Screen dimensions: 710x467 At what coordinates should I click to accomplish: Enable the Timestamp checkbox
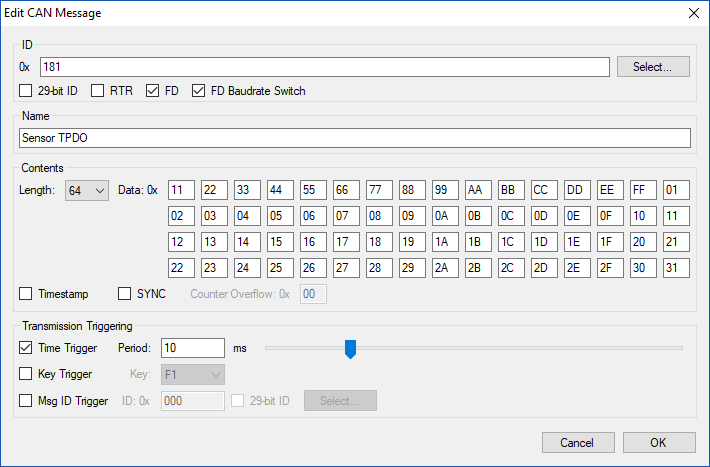point(27,294)
